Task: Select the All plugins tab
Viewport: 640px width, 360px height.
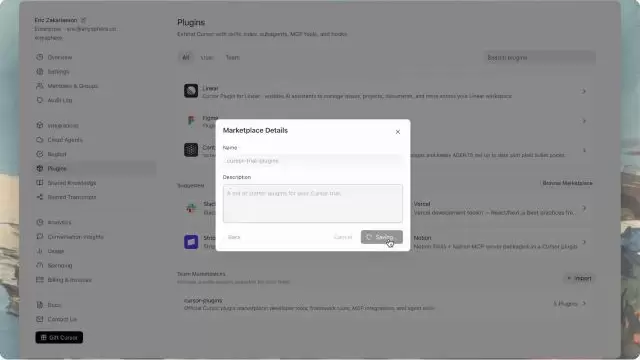Action: [186, 58]
